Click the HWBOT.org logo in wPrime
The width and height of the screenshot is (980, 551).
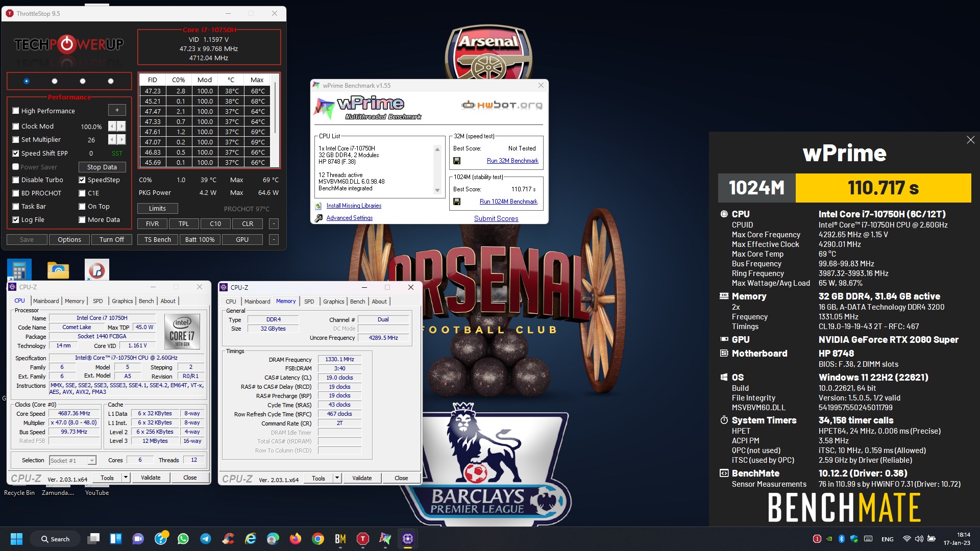(x=502, y=105)
